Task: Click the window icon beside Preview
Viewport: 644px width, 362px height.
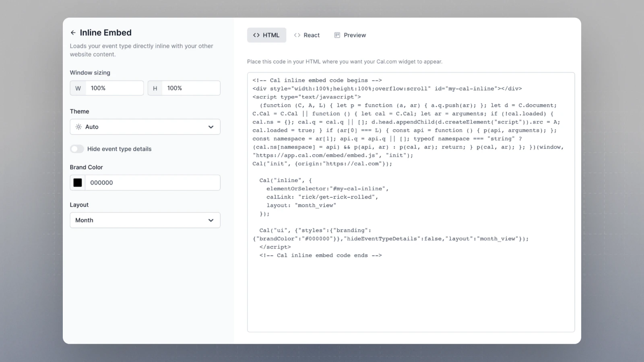Action: coord(336,35)
